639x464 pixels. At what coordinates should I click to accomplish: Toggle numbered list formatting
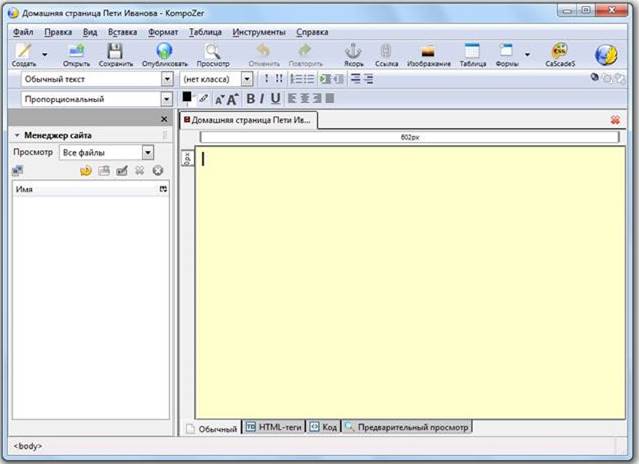coord(296,79)
